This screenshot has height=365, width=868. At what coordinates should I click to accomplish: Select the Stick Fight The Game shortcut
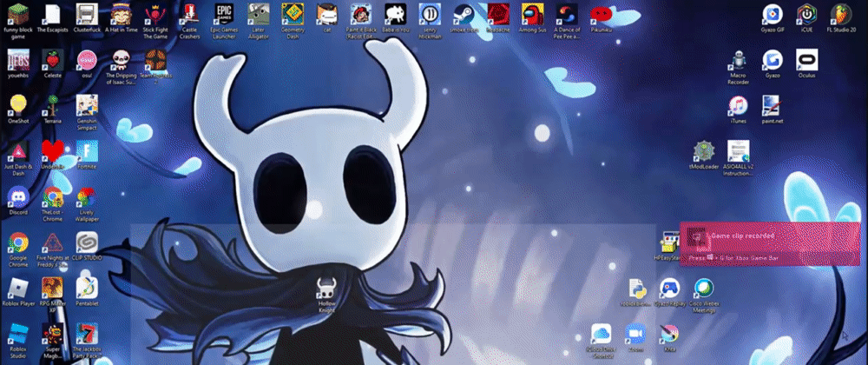tap(155, 21)
